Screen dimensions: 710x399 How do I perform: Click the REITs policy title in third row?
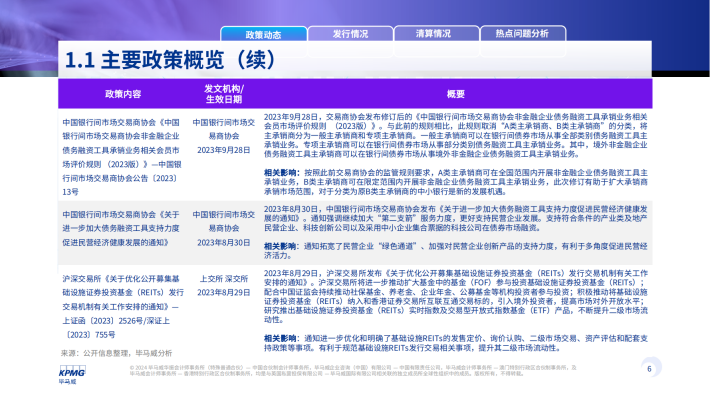[123, 307]
